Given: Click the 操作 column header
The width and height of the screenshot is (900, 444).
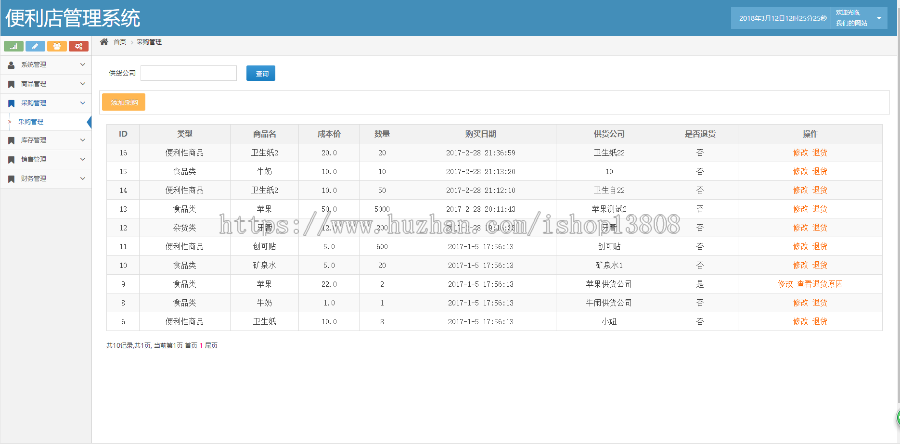Looking at the screenshot, I should [x=810, y=134].
